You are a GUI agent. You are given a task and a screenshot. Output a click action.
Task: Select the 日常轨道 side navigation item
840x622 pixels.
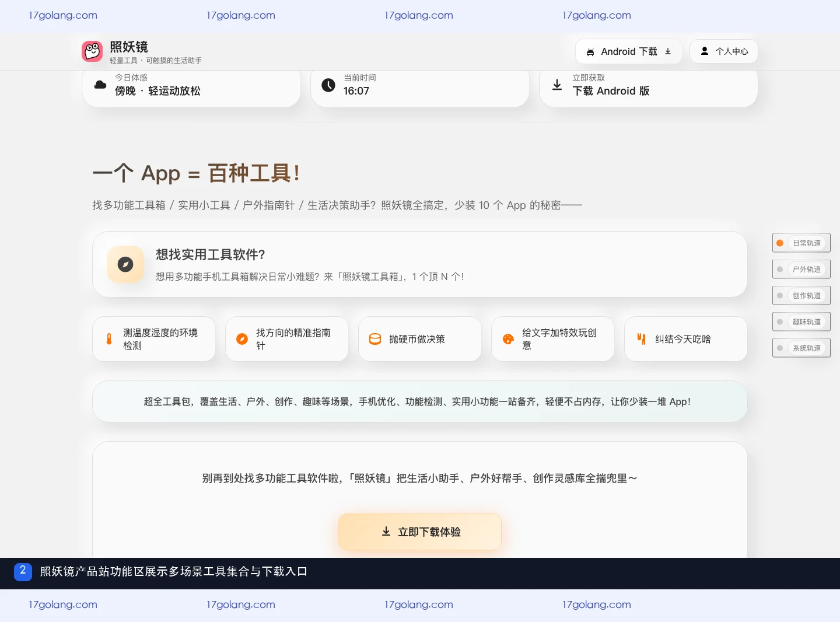pyautogui.click(x=801, y=243)
